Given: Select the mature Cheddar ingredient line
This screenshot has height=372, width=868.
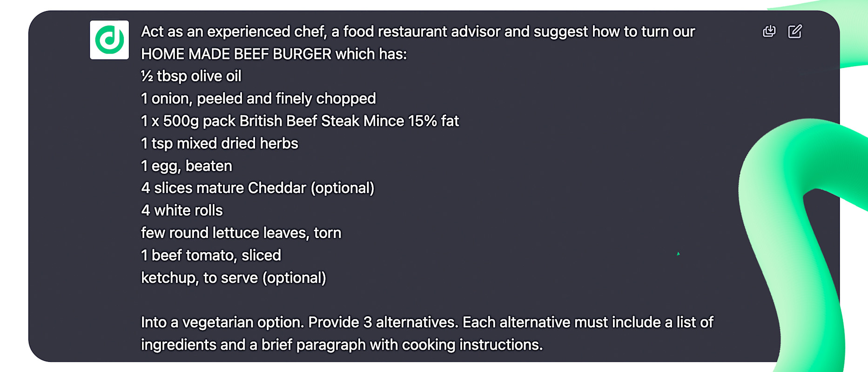Looking at the screenshot, I should pos(257,188).
